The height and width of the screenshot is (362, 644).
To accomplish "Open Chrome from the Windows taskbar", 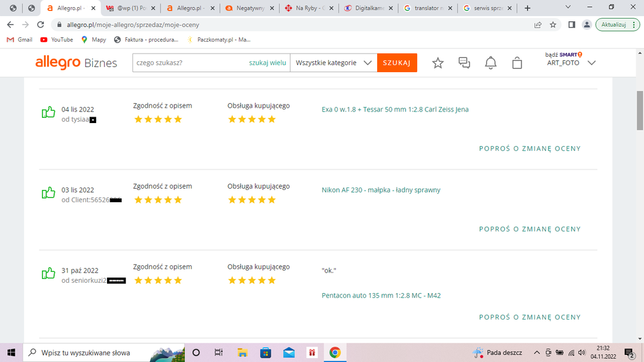I will click(x=335, y=352).
